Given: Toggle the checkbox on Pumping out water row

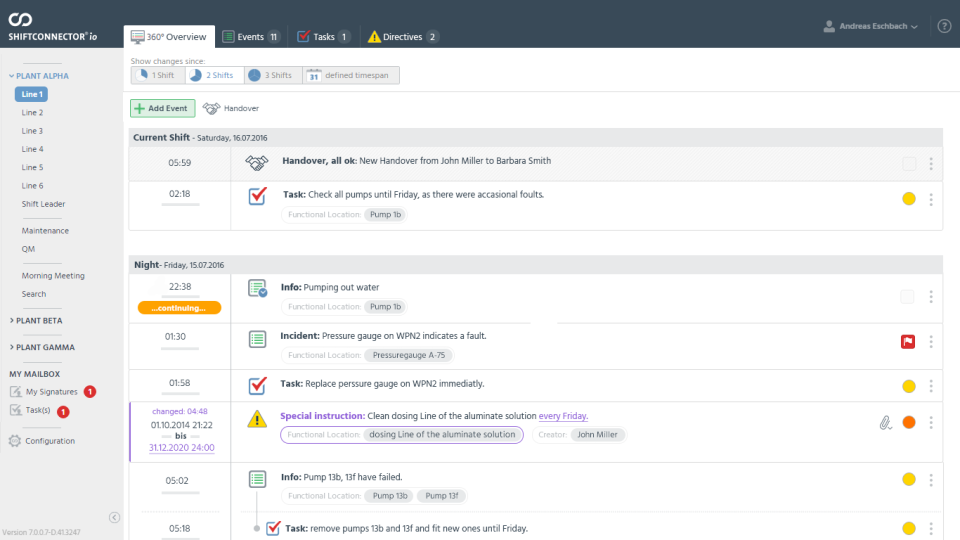Looking at the screenshot, I should [x=907, y=297].
